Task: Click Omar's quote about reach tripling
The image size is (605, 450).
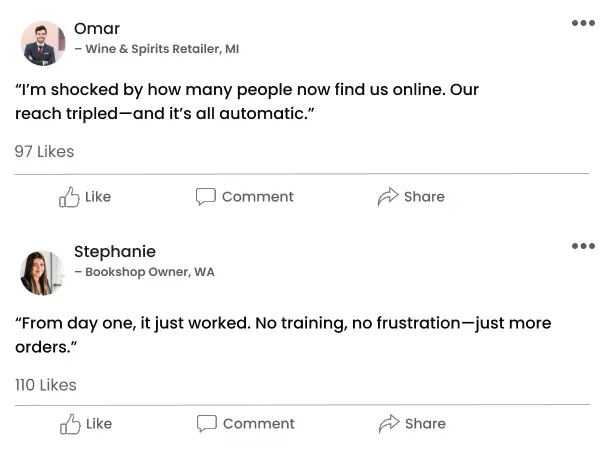Action: tap(246, 102)
